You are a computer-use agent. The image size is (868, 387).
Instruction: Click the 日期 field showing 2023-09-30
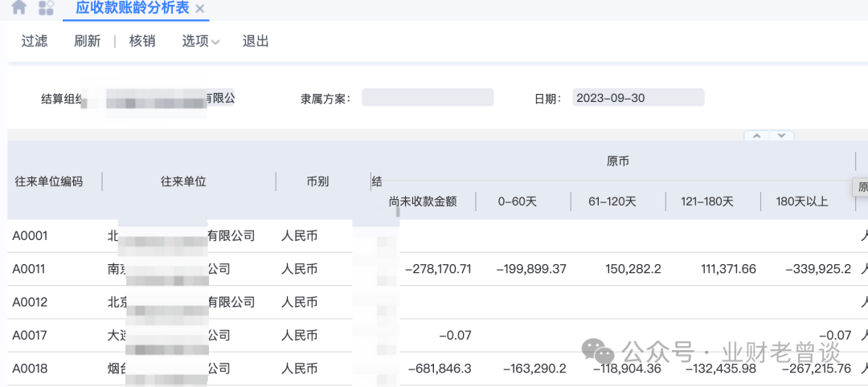pos(638,98)
